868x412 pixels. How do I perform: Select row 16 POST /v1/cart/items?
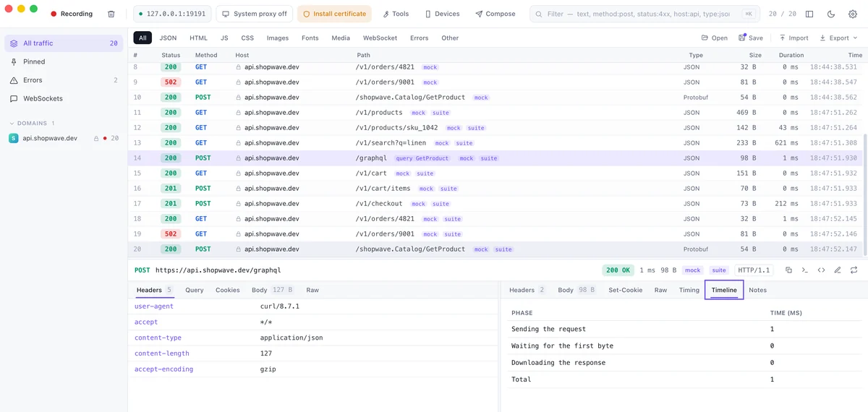[495, 189]
